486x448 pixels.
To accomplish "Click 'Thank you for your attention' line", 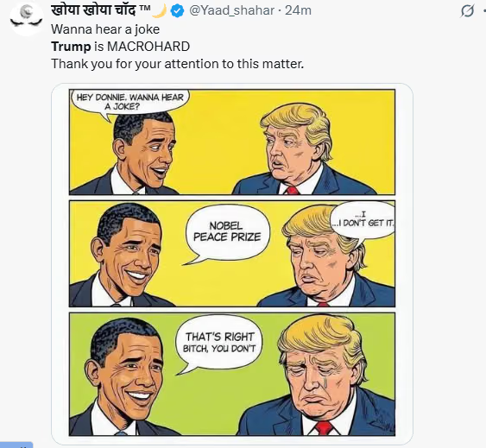I will click(178, 64).
